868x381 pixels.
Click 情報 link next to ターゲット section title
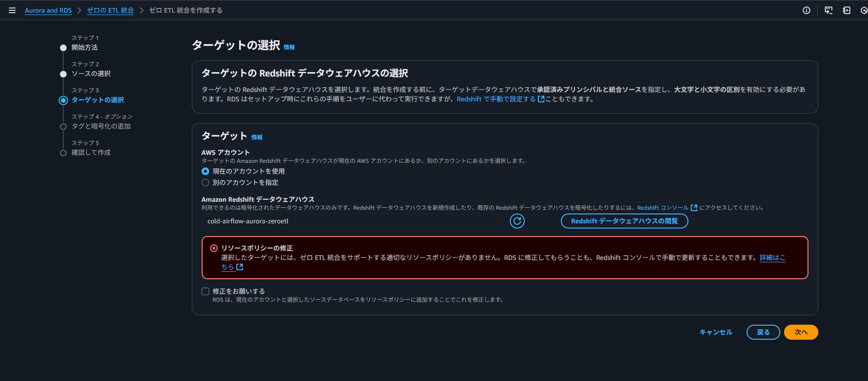(257, 137)
